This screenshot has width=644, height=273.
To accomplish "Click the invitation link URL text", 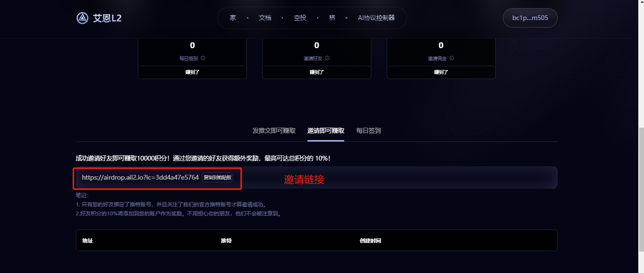I will (140, 177).
